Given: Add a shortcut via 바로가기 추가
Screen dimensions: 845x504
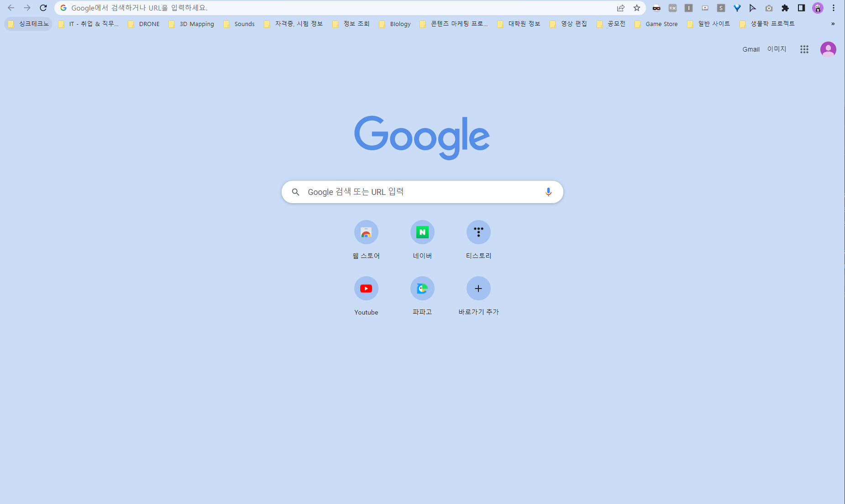Looking at the screenshot, I should click(x=478, y=296).
